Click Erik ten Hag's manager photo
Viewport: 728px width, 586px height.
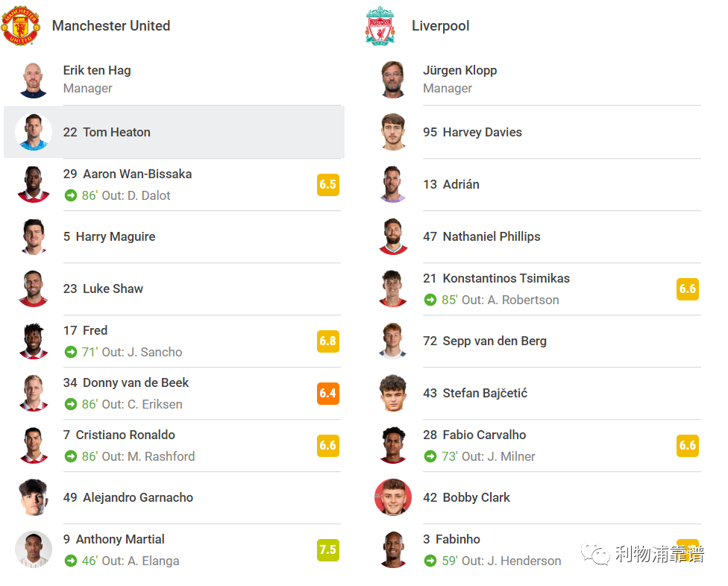pos(34,80)
